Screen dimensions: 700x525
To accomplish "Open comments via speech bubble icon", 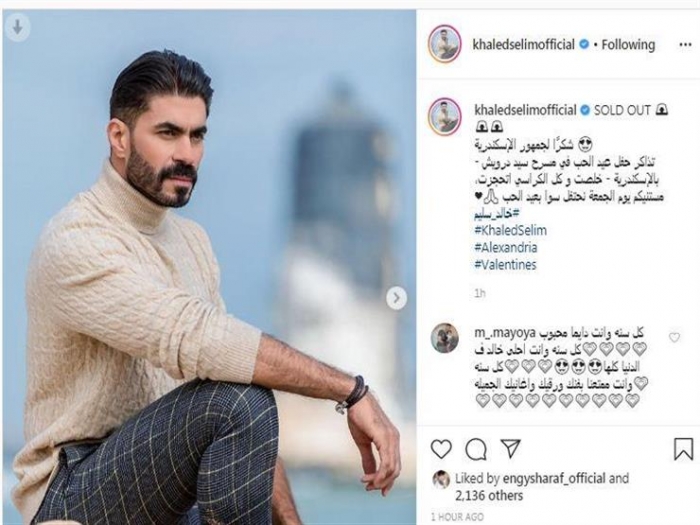I will pos(476,449).
